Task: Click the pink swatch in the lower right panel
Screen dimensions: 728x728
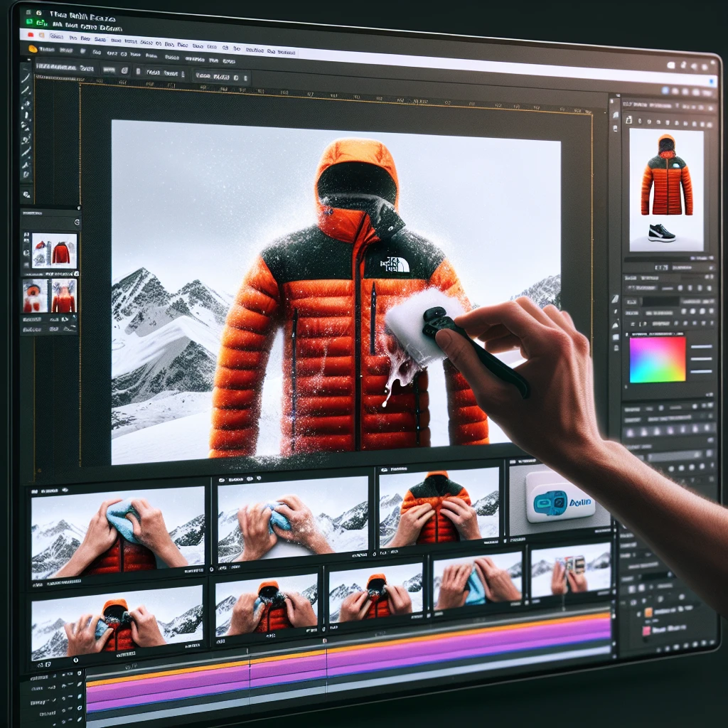Action: click(646, 631)
